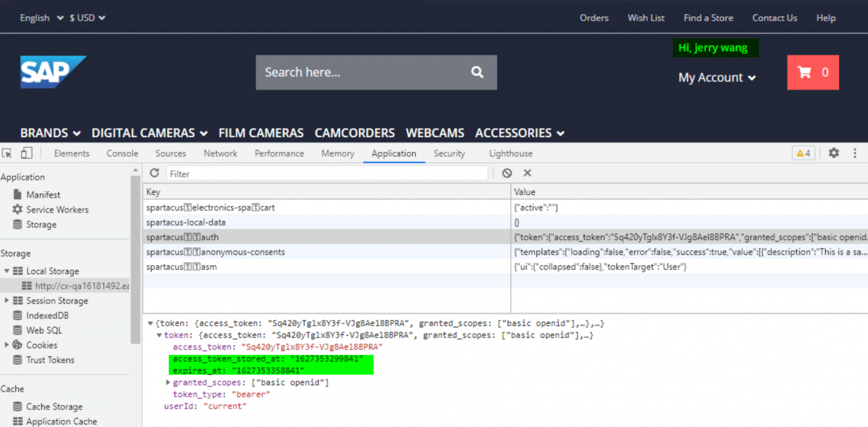
Task: Click the refresh storage icon
Action: (x=155, y=174)
